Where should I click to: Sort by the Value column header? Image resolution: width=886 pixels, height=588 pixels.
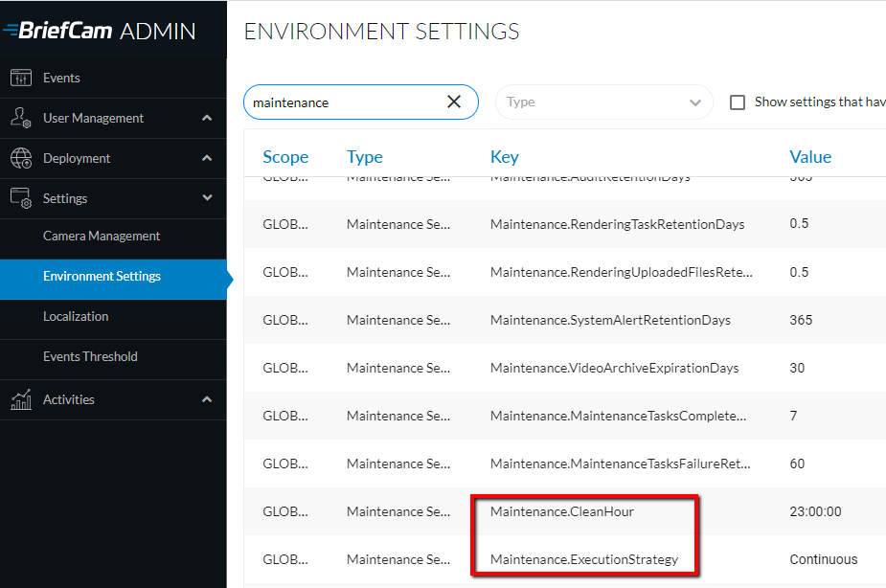[810, 156]
